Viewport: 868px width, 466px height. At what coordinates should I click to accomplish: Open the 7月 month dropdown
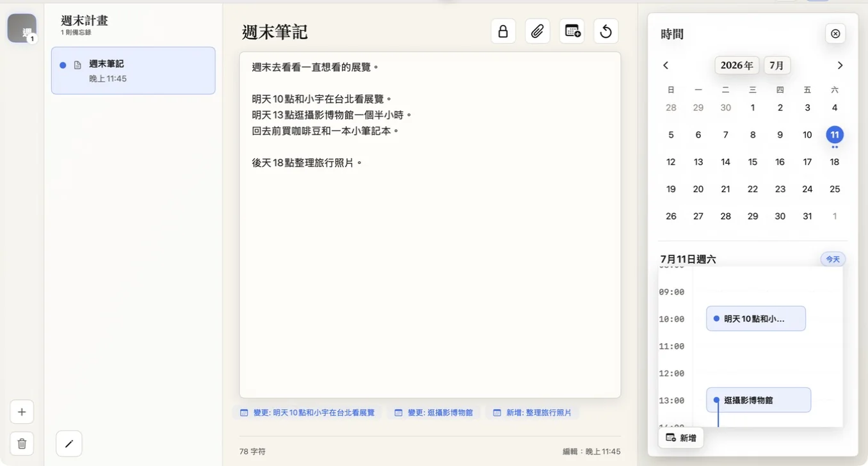777,65
